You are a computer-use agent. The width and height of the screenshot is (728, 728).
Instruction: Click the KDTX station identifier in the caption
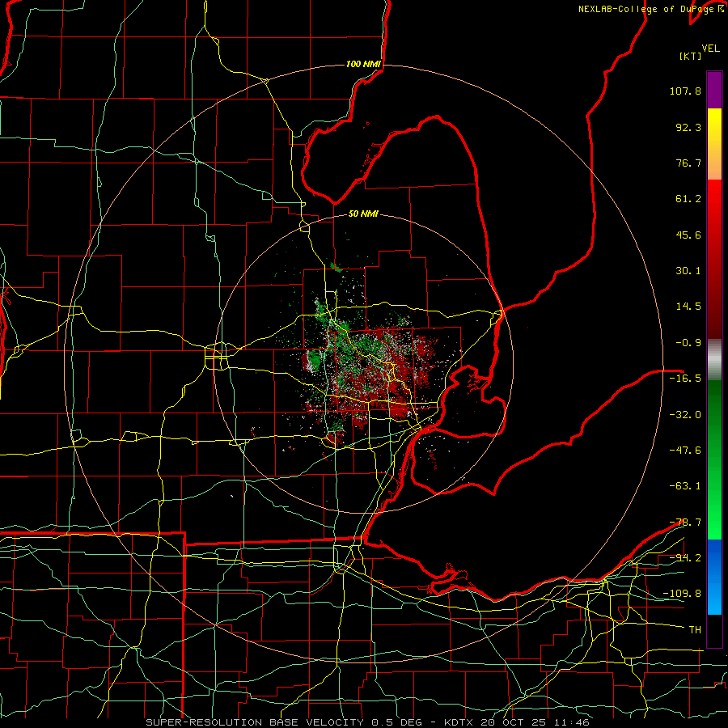[459, 722]
